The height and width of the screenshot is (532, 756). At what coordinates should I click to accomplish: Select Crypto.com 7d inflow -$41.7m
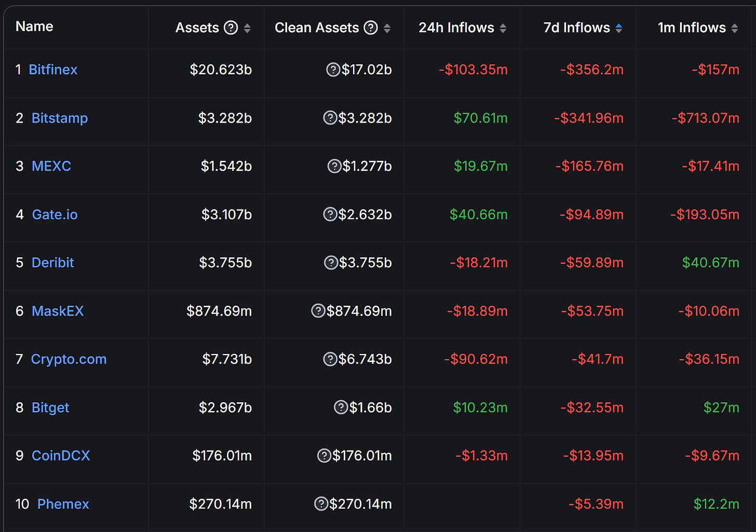tap(598, 359)
